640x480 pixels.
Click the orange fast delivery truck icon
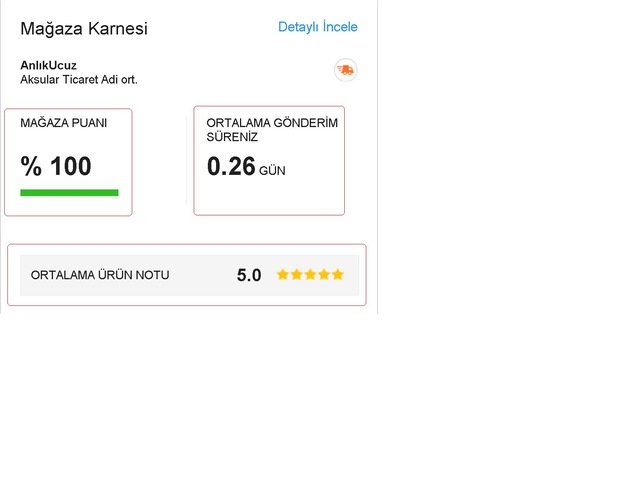click(346, 70)
